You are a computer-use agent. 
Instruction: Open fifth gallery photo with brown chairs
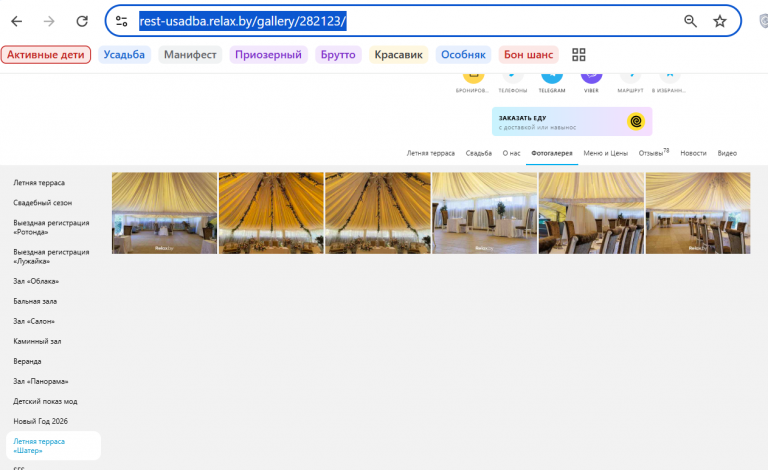click(591, 213)
